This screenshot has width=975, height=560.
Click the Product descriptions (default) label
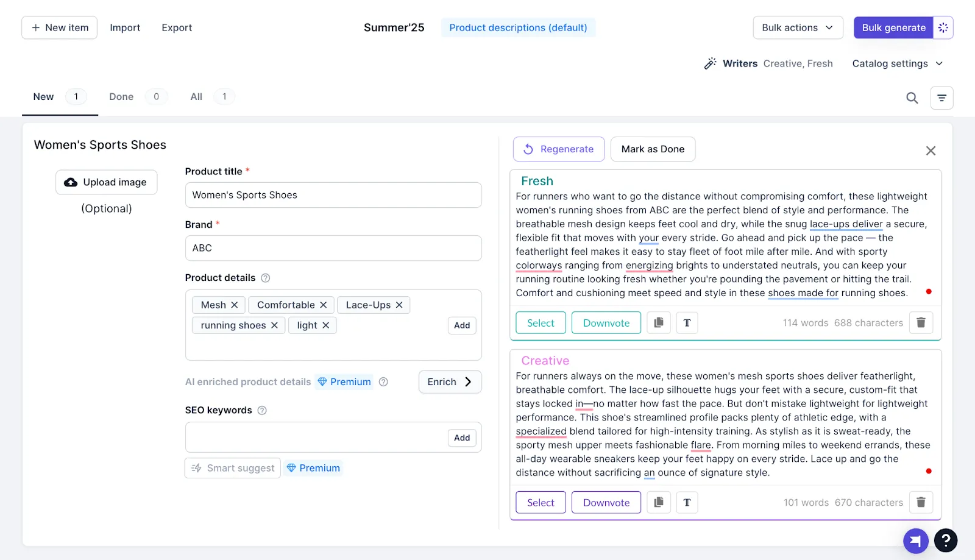pyautogui.click(x=519, y=27)
